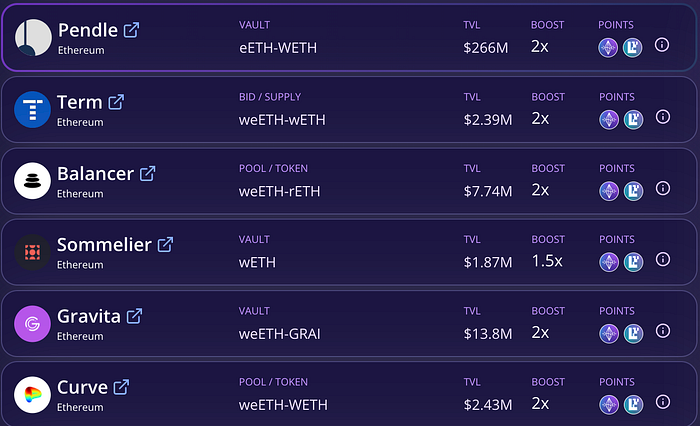Click Term's second points badge
The height and width of the screenshot is (426, 700).
click(x=632, y=119)
